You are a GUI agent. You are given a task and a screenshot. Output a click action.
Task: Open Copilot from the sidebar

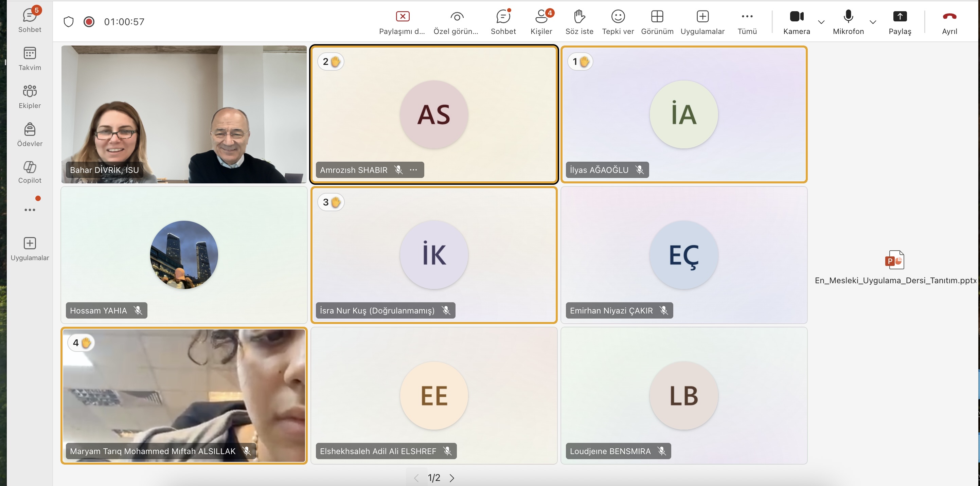30,172
